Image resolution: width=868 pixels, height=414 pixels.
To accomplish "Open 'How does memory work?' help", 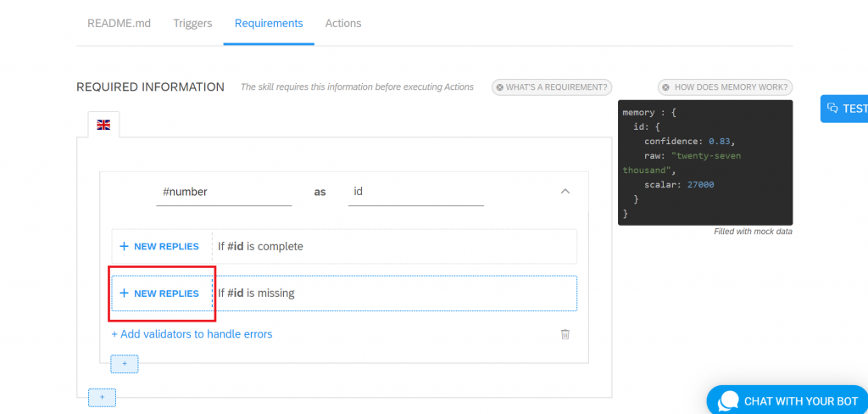I will [726, 87].
